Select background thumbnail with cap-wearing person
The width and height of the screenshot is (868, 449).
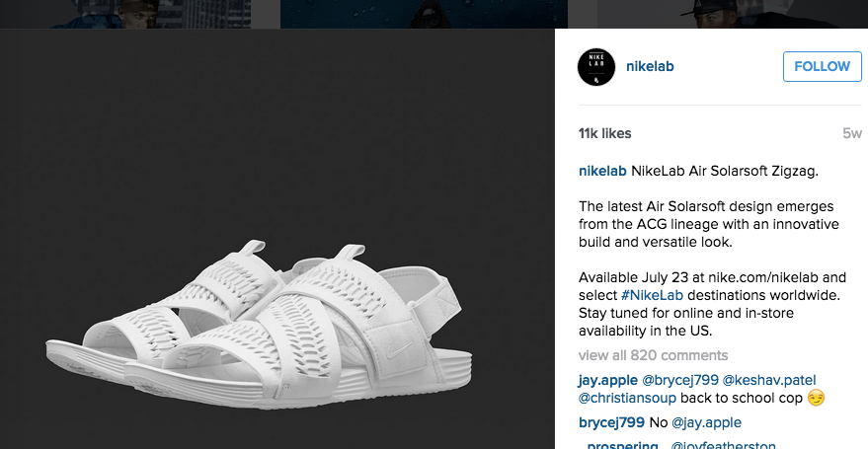click(x=733, y=14)
